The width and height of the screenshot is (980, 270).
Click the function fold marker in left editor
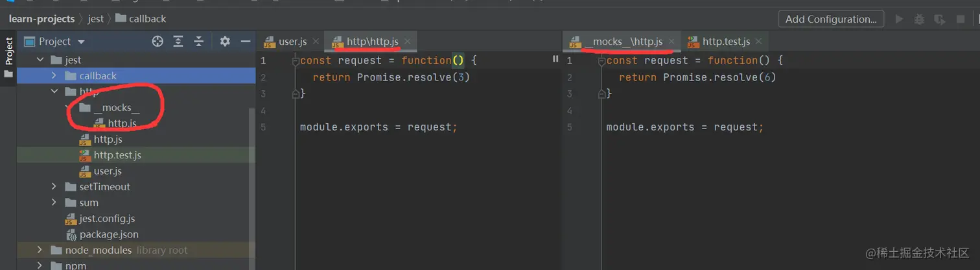click(x=295, y=60)
